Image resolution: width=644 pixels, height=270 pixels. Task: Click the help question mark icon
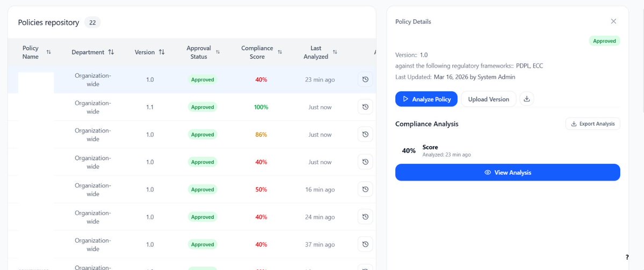627,257
